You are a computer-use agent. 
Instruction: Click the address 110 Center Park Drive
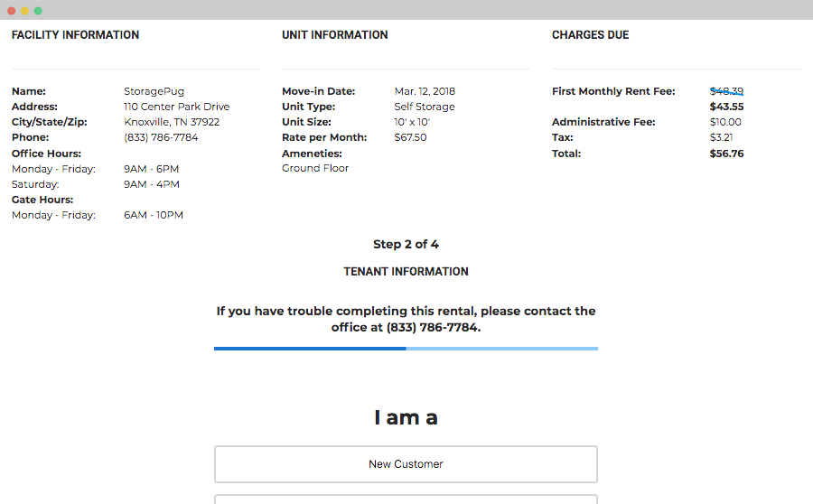tap(176, 107)
